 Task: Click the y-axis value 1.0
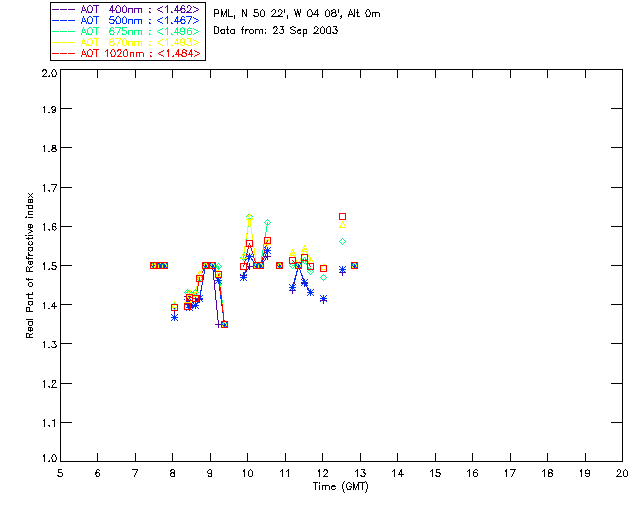49,458
